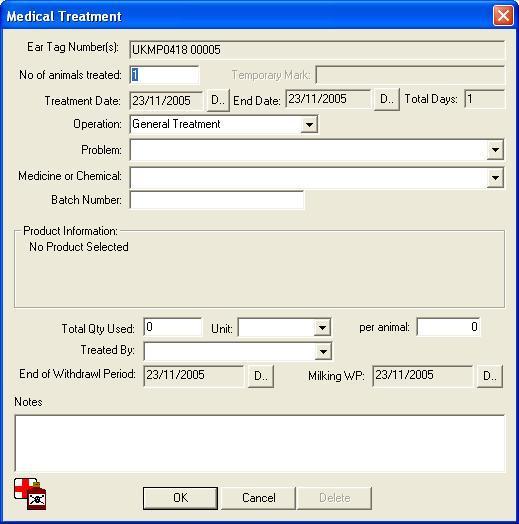
Task: Click the Cancel button
Action: click(x=259, y=498)
